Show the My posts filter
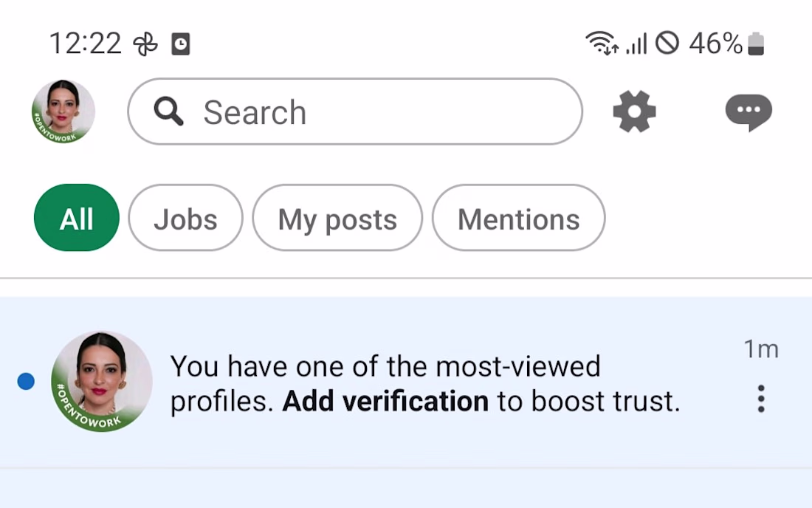Viewport: 812px width, 508px height. (x=337, y=219)
